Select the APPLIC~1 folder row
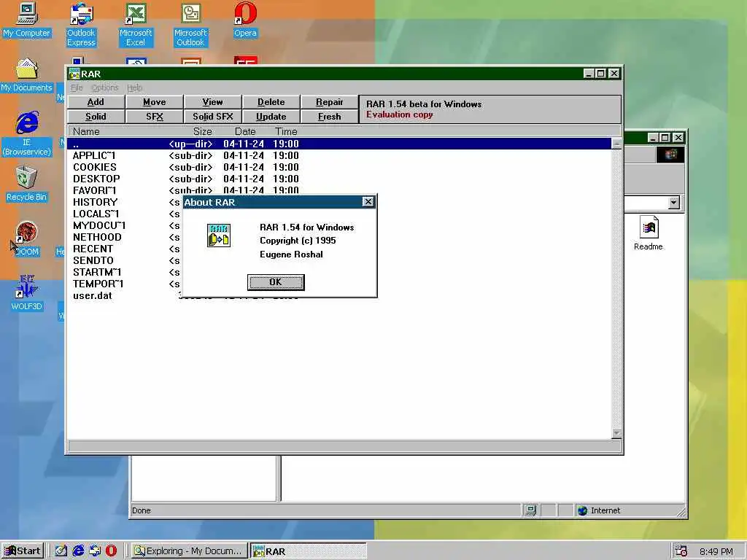 [x=339, y=156]
